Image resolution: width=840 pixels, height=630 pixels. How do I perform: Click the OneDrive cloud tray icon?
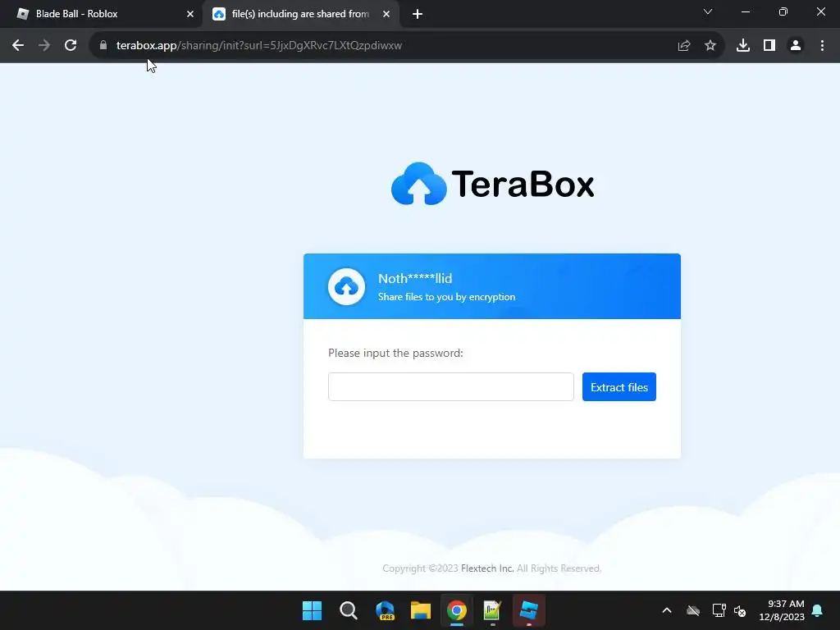tap(693, 610)
